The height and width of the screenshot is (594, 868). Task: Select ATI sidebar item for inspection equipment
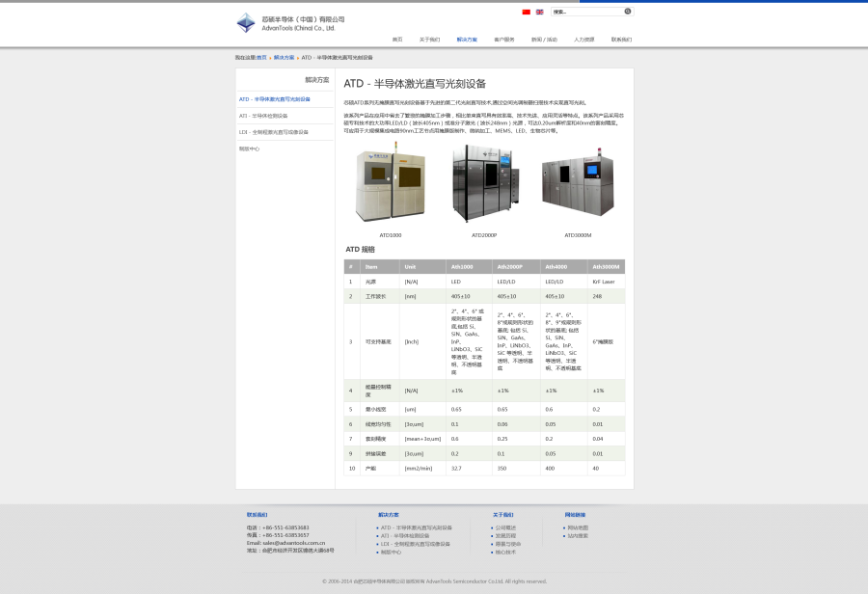[x=263, y=116]
